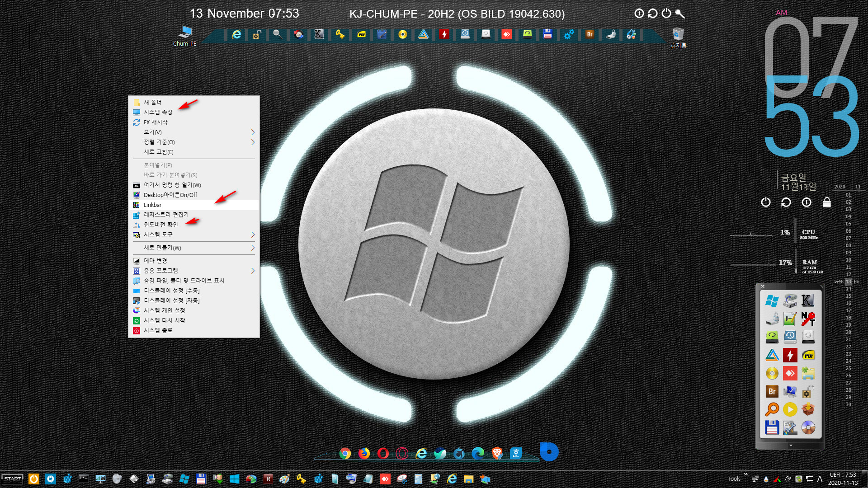Click restart icon in right clock widget
The width and height of the screenshot is (868, 488).
click(x=786, y=202)
